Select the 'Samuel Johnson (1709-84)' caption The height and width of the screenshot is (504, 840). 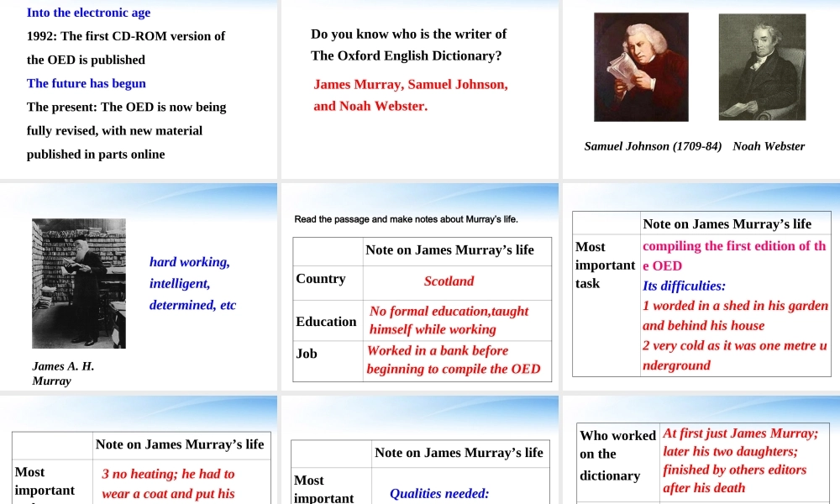653,146
